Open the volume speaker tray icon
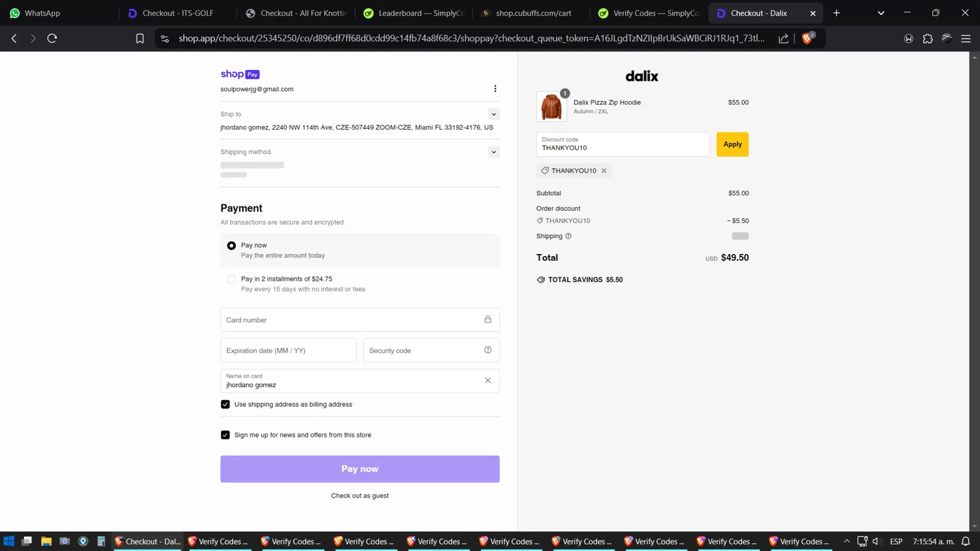980x551 pixels. click(877, 541)
